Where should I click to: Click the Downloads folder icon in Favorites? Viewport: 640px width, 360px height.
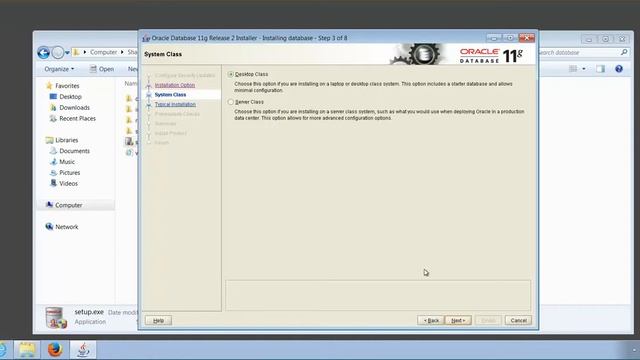53,108
